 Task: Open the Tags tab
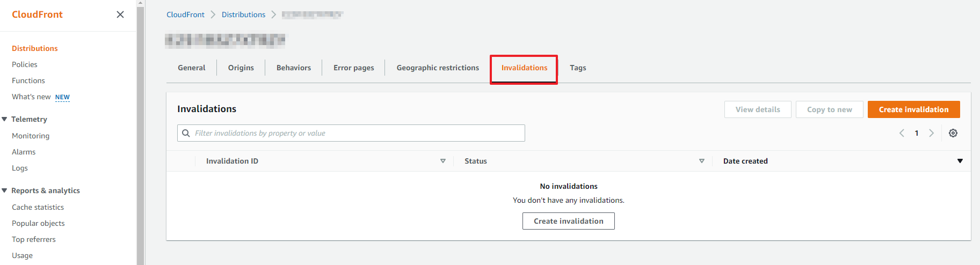[578, 68]
